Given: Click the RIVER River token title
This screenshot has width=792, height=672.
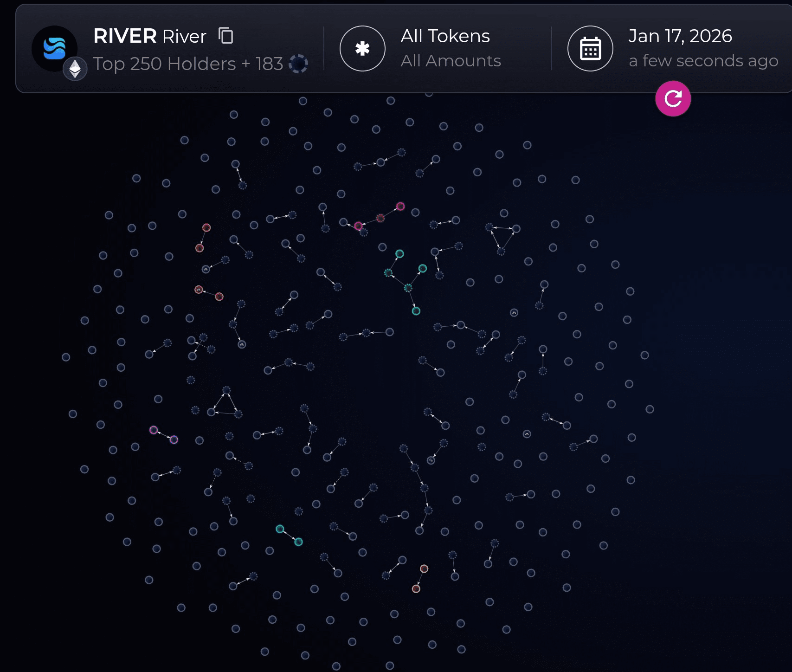Looking at the screenshot, I should (x=150, y=36).
